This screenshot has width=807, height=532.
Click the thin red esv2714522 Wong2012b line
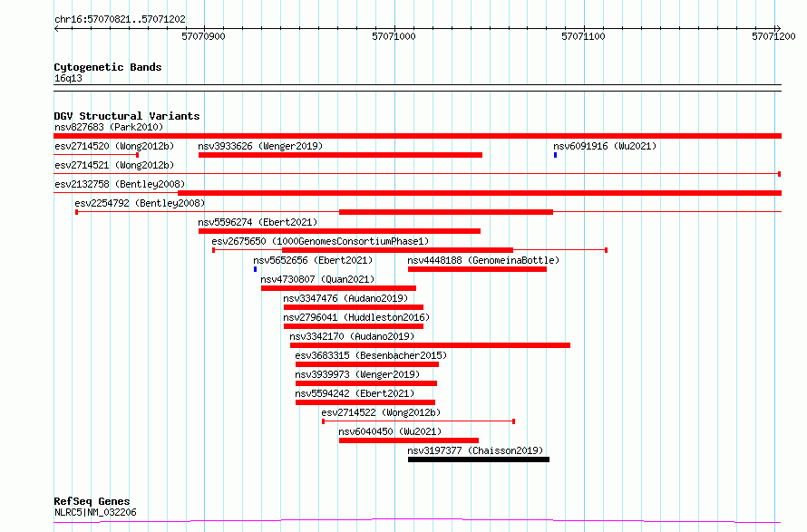click(x=418, y=421)
